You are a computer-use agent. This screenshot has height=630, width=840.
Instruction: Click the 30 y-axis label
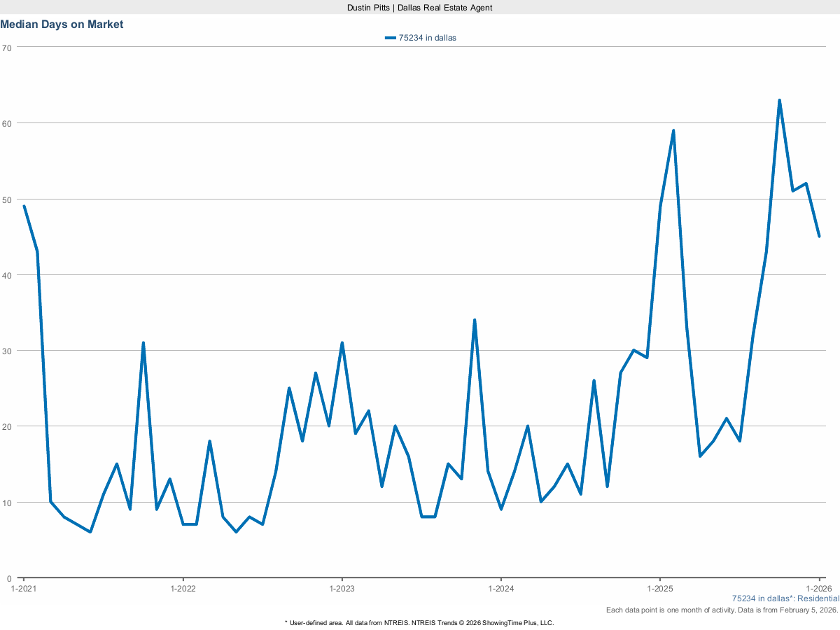pyautogui.click(x=7, y=351)
